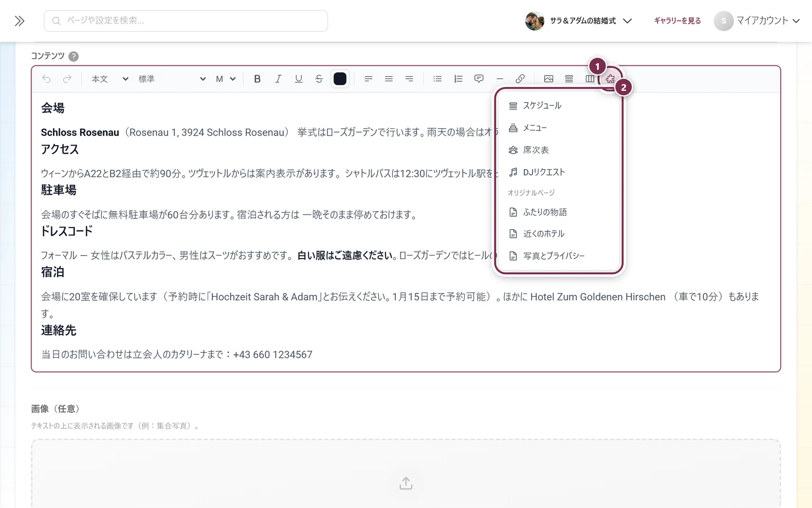Select メニュー from the module menu

click(558, 128)
